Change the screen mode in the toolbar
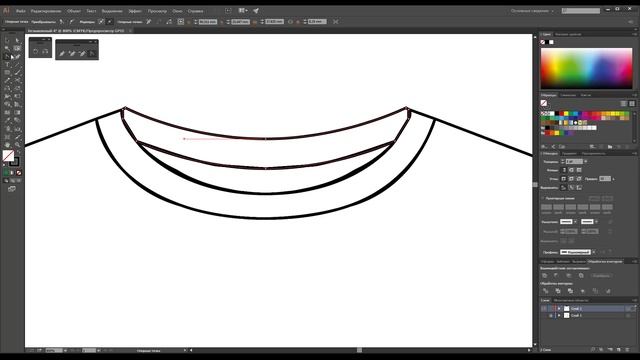Viewport: 640px width, 360px height. click(x=11, y=189)
